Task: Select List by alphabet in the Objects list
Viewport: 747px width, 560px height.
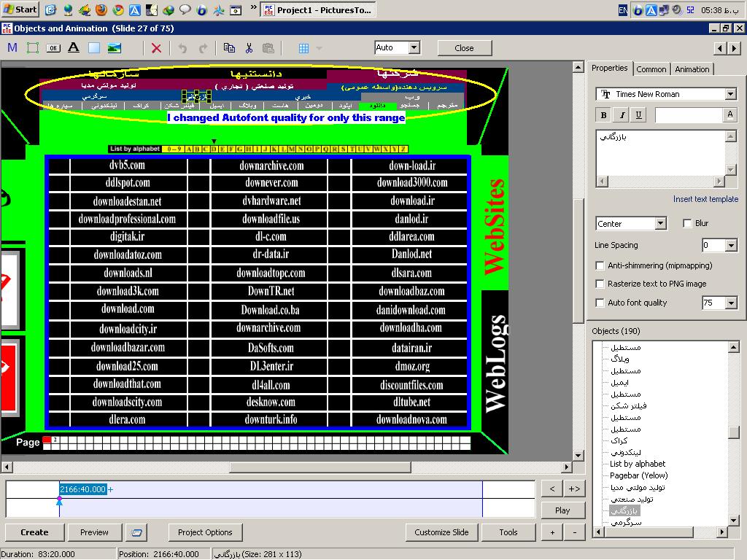Action: point(638,464)
